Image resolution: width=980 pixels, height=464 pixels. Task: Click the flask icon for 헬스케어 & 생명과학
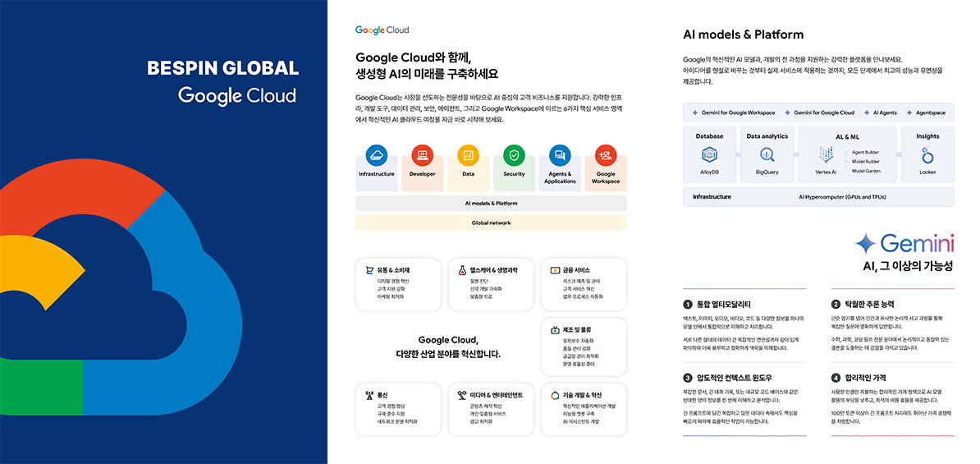(x=462, y=270)
